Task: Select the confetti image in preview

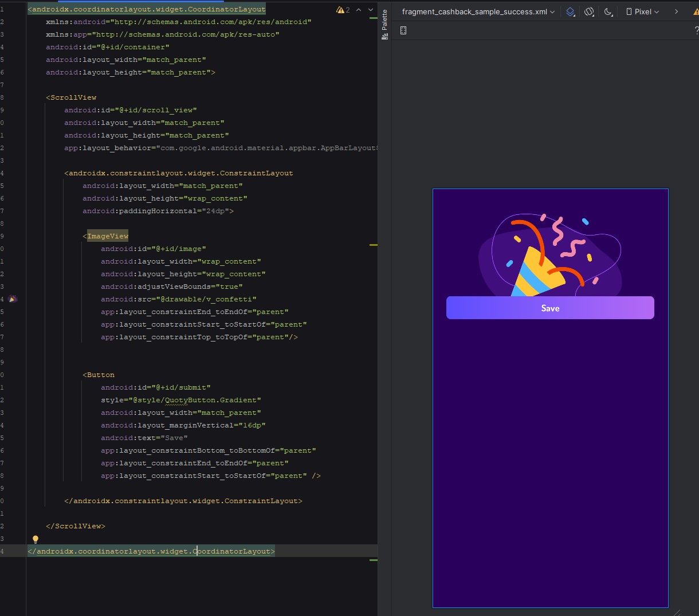Action: [549, 255]
